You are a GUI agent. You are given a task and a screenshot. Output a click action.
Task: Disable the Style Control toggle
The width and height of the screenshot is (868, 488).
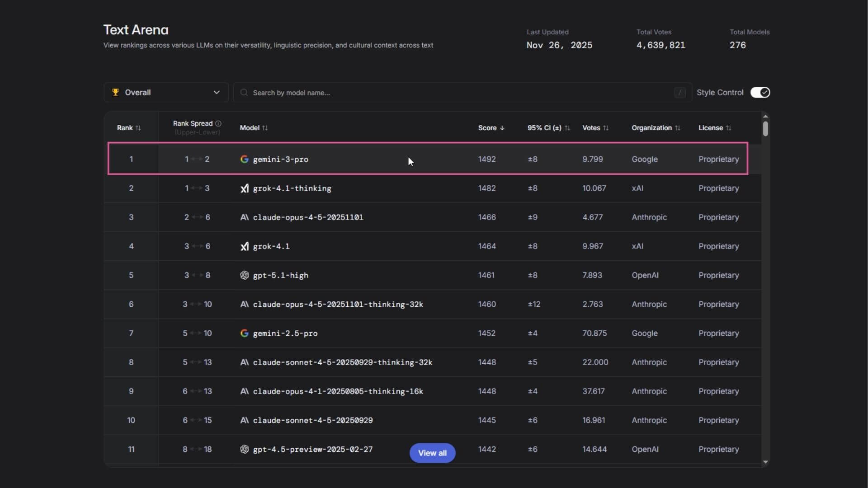point(760,92)
